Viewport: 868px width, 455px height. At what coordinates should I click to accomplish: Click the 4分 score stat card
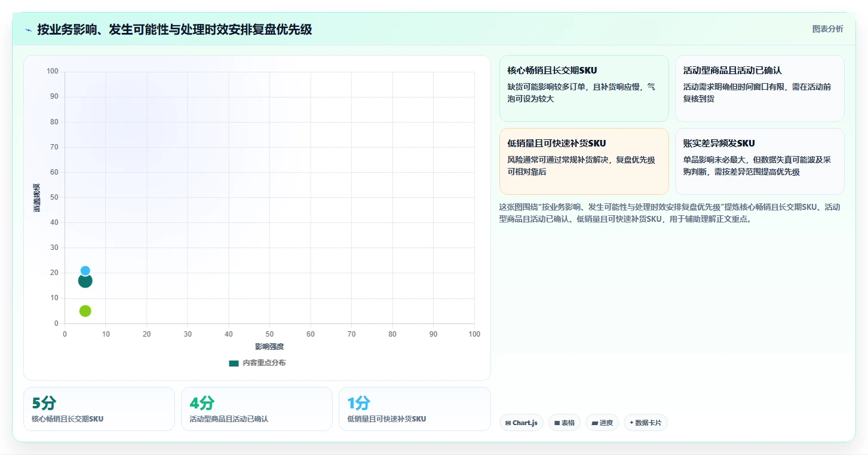(x=256, y=409)
